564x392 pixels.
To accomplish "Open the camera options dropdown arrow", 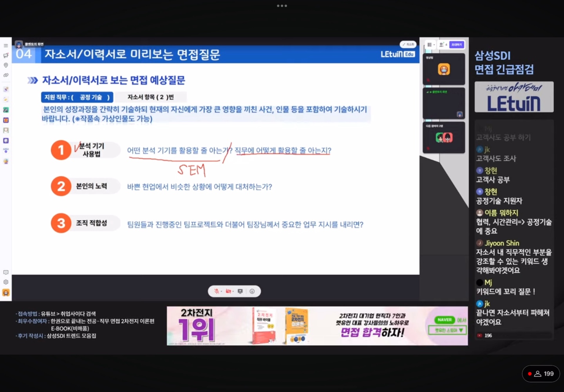I will pos(233,291).
